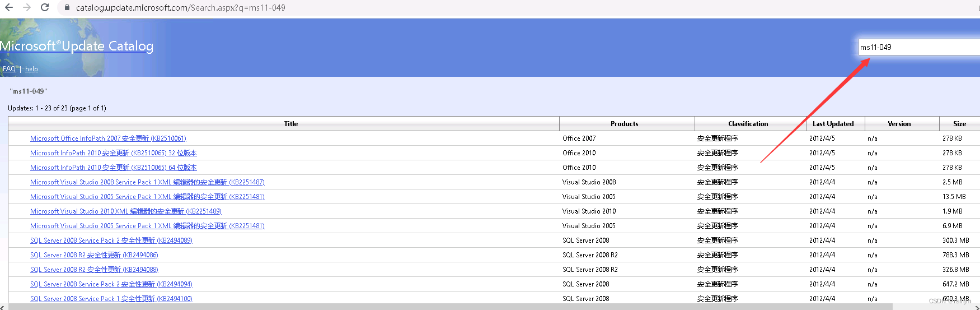
Task: Sort by the Size column header
Action: (959, 124)
